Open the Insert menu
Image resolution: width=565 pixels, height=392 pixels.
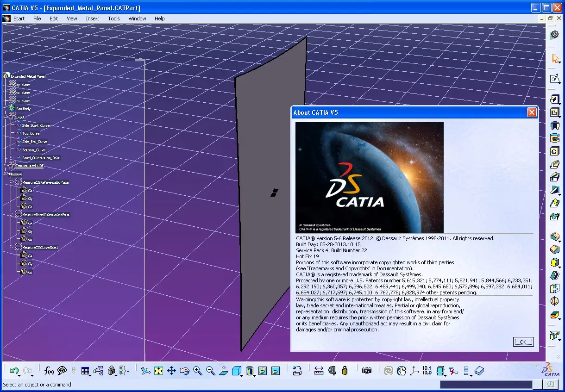(92, 19)
